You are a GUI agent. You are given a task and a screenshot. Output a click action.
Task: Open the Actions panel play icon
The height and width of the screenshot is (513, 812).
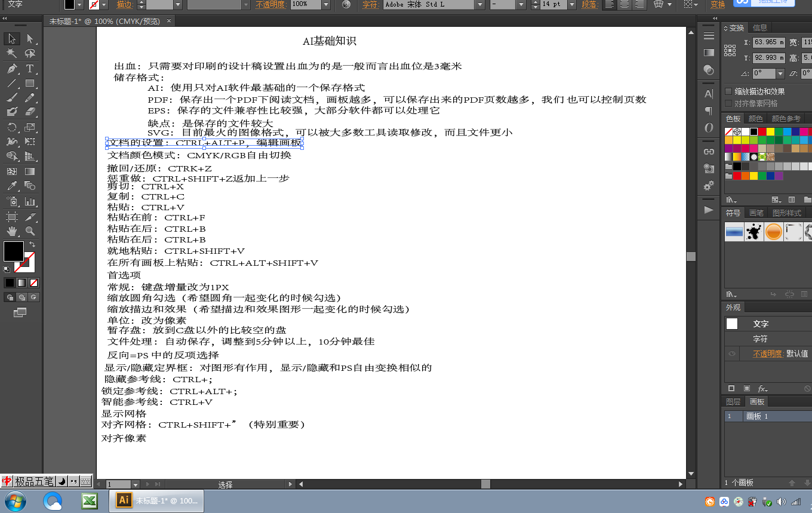click(x=709, y=210)
